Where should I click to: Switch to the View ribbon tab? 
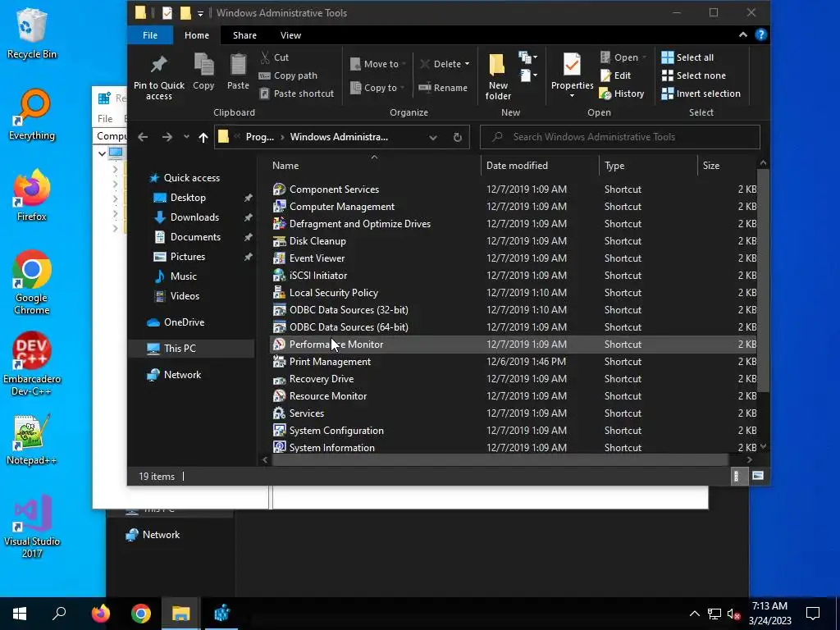(x=290, y=35)
